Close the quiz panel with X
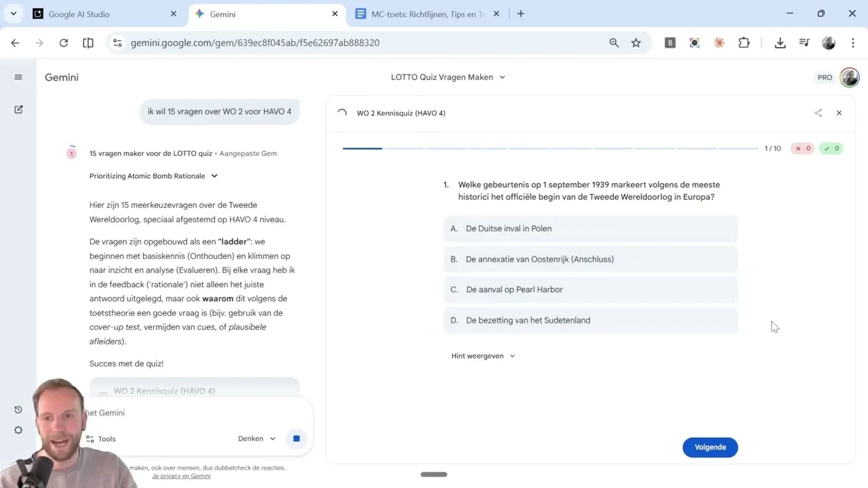The height and width of the screenshot is (488, 868). tap(839, 113)
